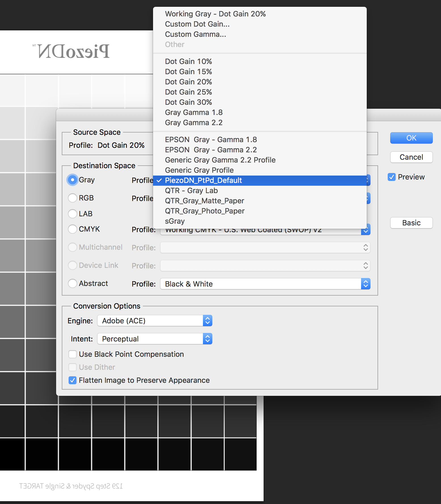441x504 pixels.
Task: Pick Dot Gain 25% profile option
Action: pos(188,92)
